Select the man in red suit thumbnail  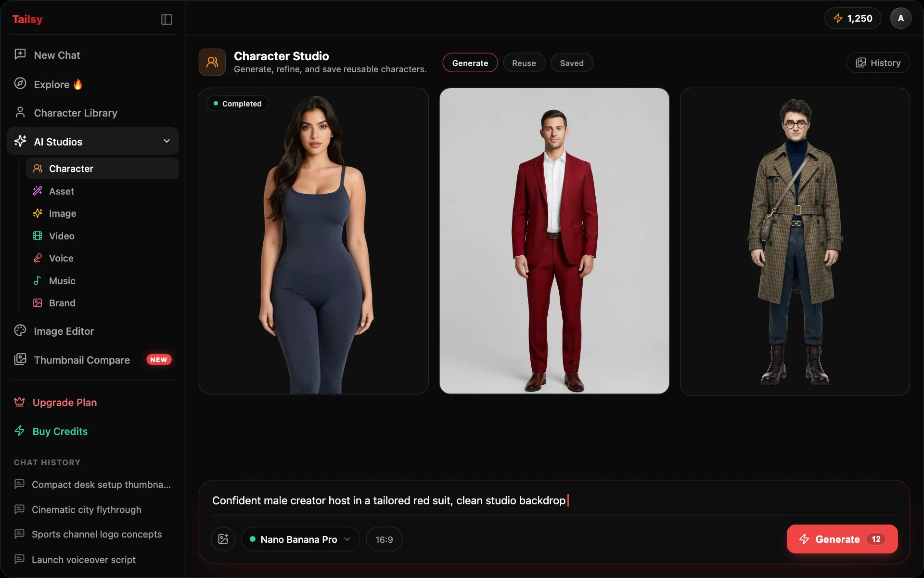(x=554, y=241)
